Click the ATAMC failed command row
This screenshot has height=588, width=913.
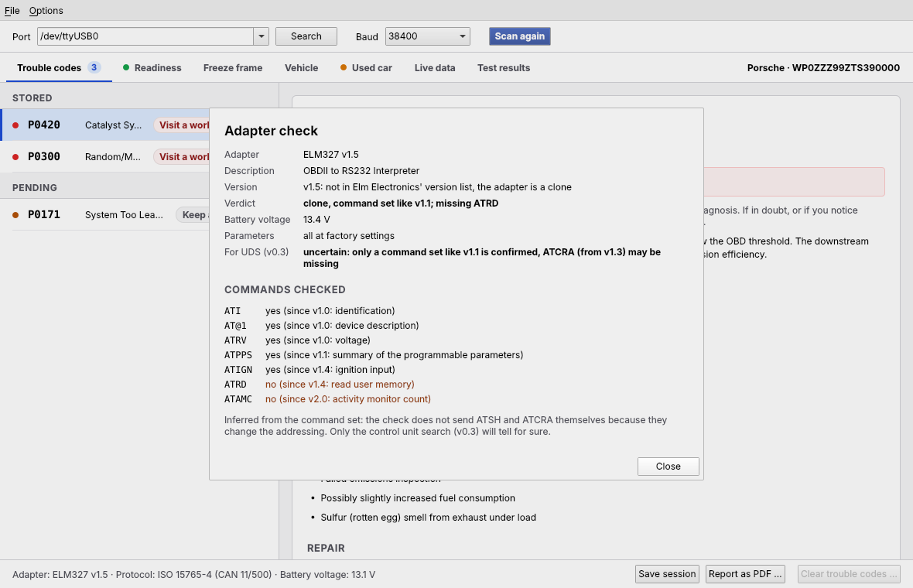coord(327,398)
